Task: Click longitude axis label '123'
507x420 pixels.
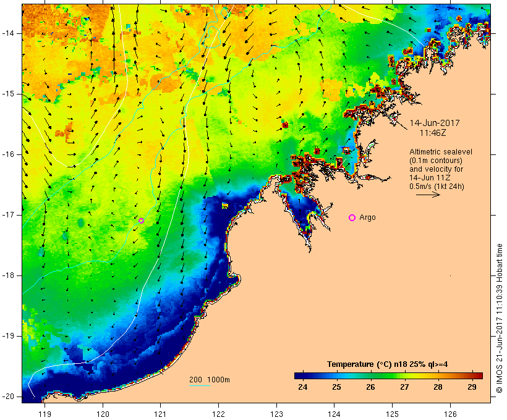Action: (x=276, y=414)
